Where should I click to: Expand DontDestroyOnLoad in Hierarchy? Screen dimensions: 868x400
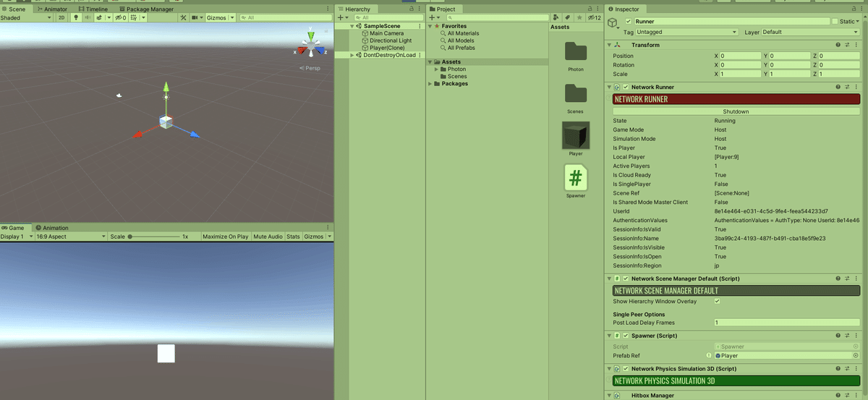click(x=352, y=55)
